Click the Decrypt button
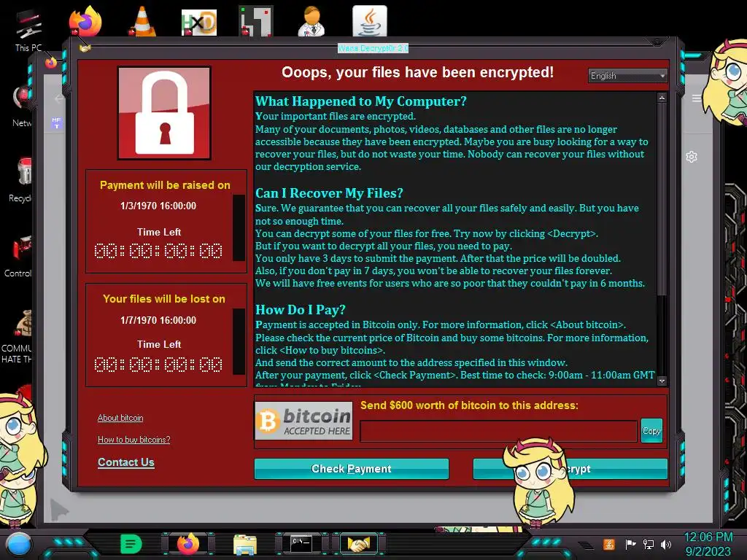Image resolution: width=747 pixels, height=560 pixels. point(570,469)
